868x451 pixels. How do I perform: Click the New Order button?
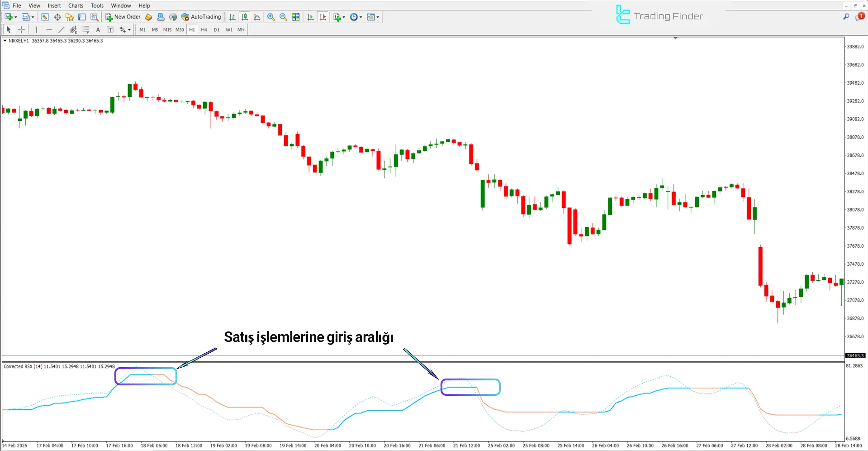coord(123,17)
